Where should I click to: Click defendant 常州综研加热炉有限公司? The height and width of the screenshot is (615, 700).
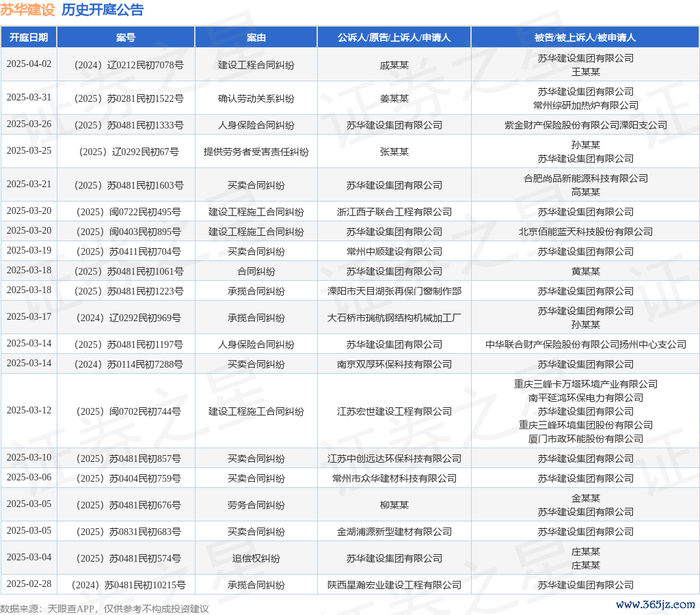[586, 105]
